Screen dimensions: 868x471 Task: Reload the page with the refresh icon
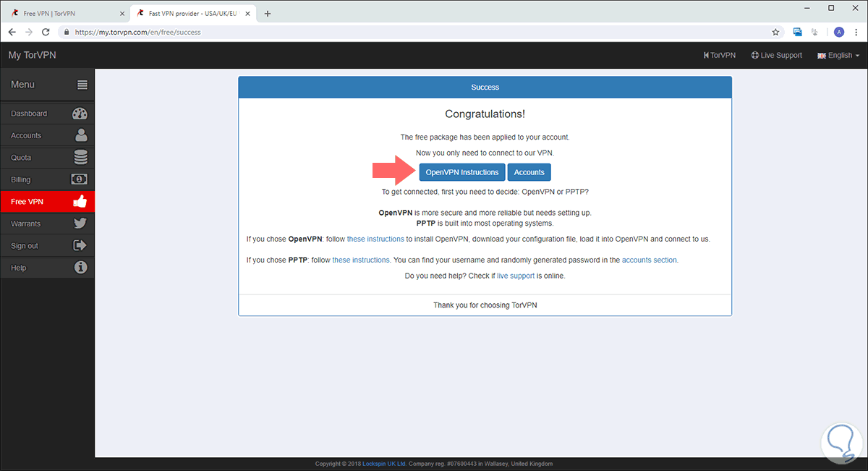pyautogui.click(x=46, y=32)
